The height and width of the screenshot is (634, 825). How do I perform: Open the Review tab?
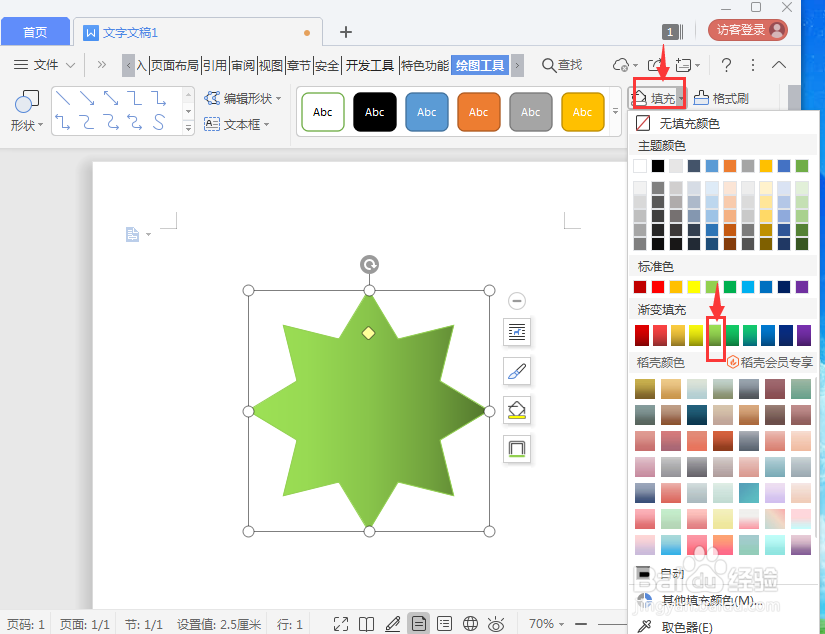243,65
